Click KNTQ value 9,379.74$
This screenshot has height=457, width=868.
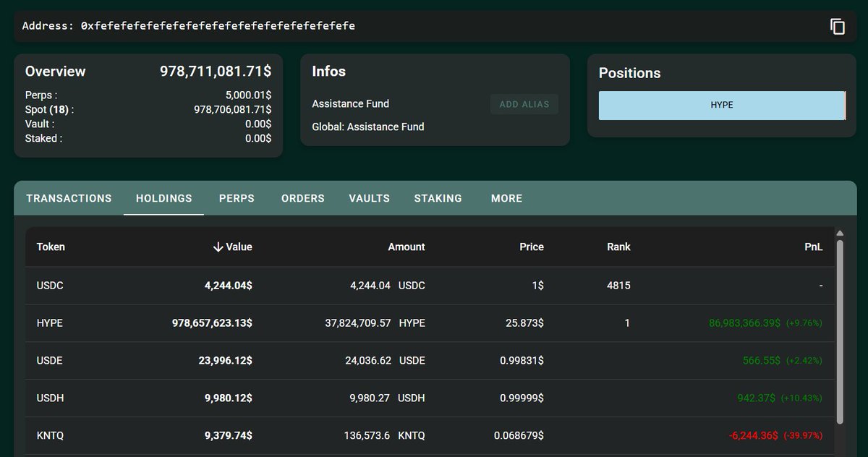tap(229, 436)
